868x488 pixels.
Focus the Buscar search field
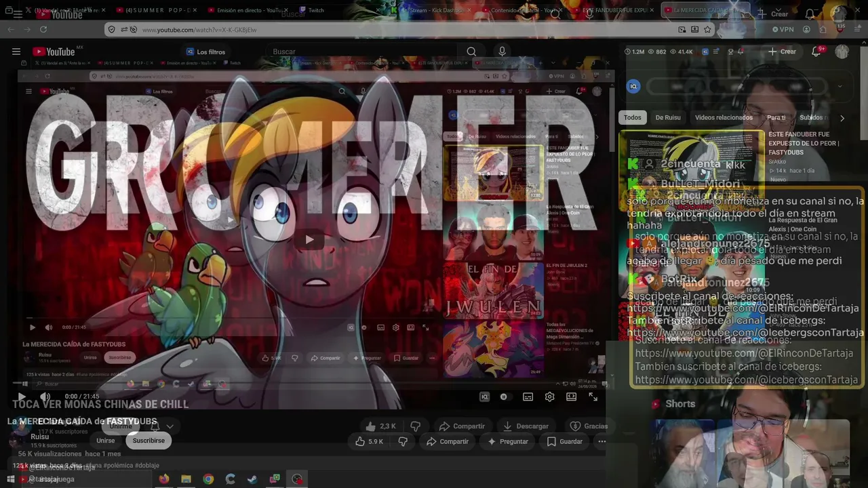tap(363, 52)
